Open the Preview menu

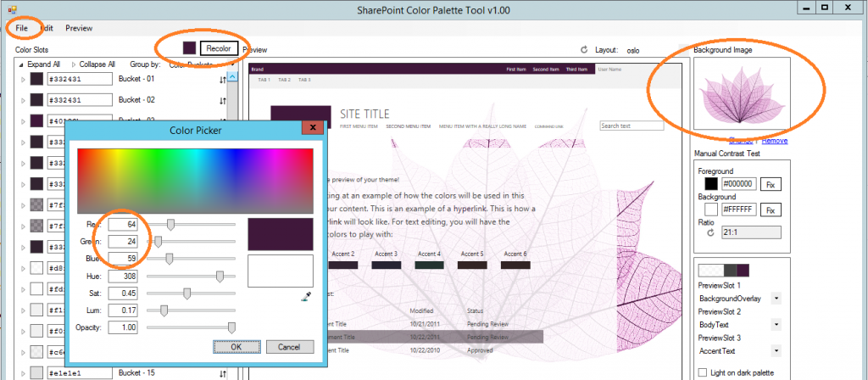point(79,28)
